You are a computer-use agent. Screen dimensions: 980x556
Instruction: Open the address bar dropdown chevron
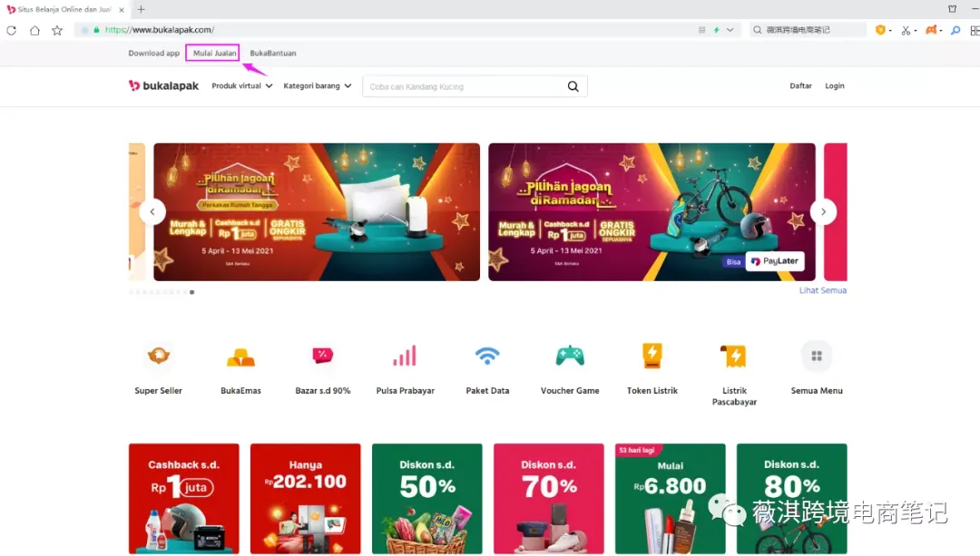coord(730,30)
